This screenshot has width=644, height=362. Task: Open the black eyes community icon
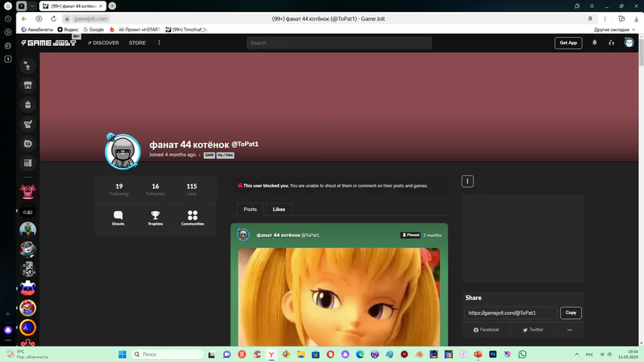[27, 212]
